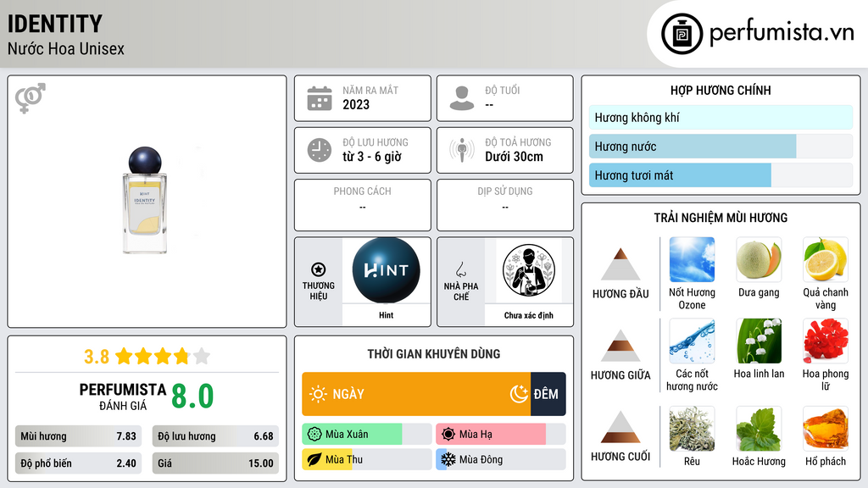Click the Giá 15.00 score bar

pyautogui.click(x=215, y=463)
